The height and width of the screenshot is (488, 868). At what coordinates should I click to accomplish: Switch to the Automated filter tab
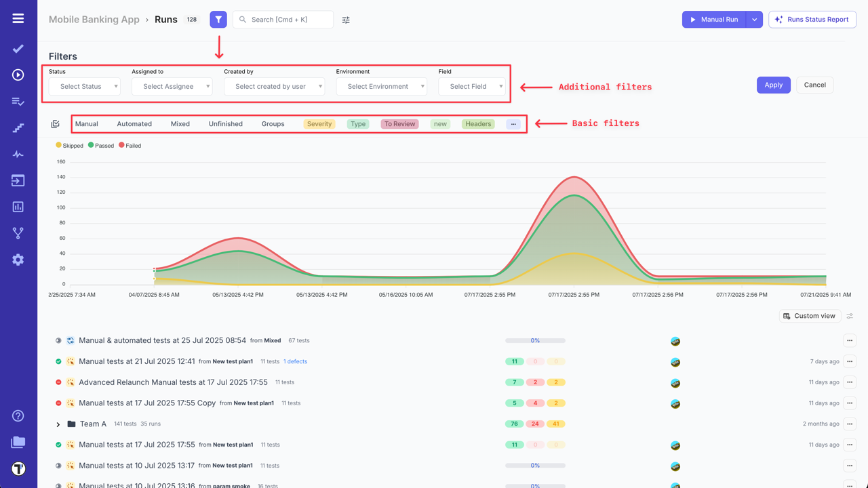coord(134,123)
